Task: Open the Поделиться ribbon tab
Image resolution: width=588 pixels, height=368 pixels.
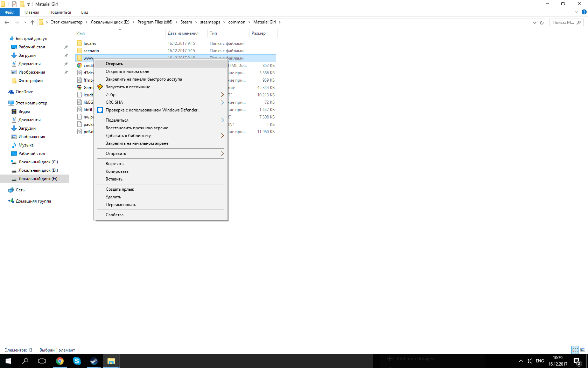Action: click(x=60, y=12)
